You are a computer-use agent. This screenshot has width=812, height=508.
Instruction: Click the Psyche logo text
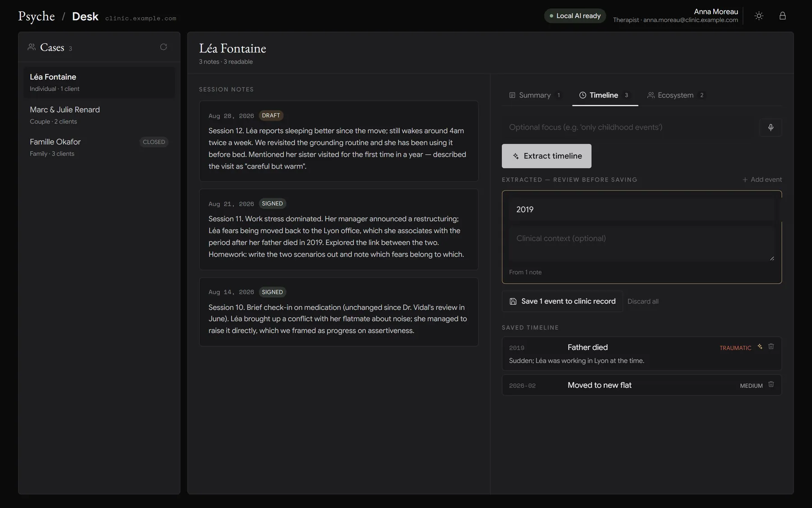37,17
